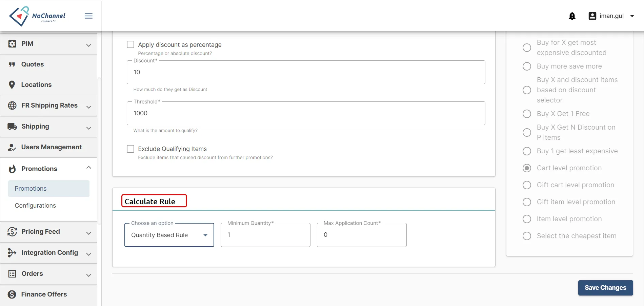Expand FR Shipping Rates chevron
This screenshot has height=306, width=644.
click(x=89, y=107)
